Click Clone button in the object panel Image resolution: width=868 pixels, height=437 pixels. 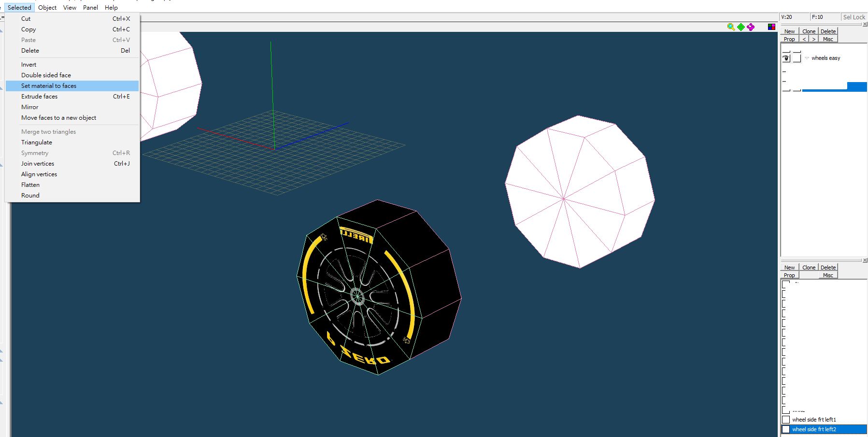pyautogui.click(x=809, y=31)
